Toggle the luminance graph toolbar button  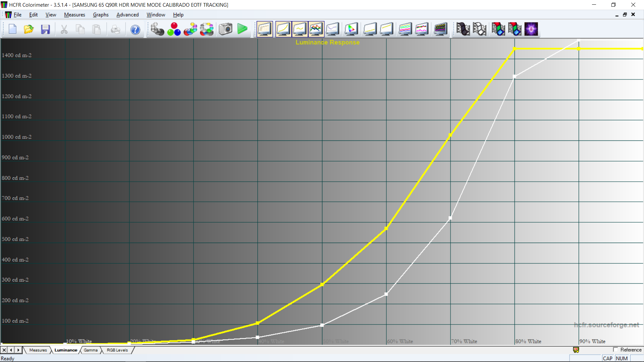pyautogui.click(x=283, y=29)
